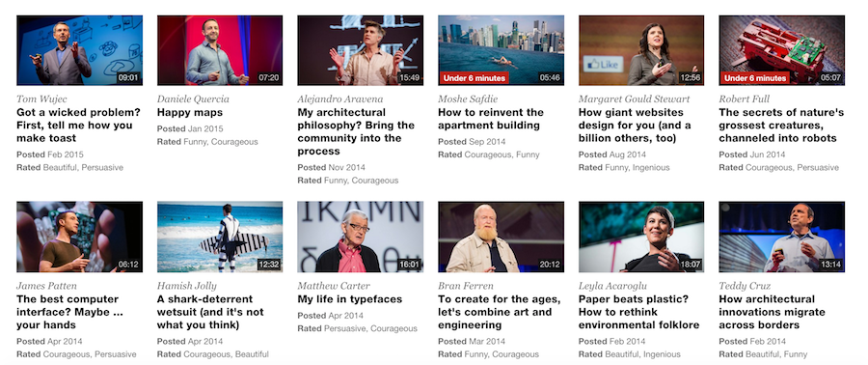868x365 pixels.
Task: Open Tom Wujec talk thumbnail
Action: click(x=79, y=50)
